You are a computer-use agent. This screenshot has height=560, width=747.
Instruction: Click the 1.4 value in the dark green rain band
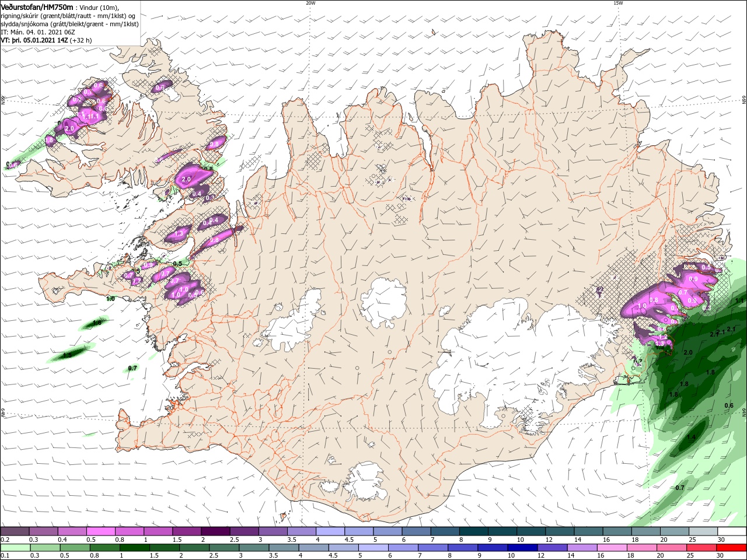[692, 437]
